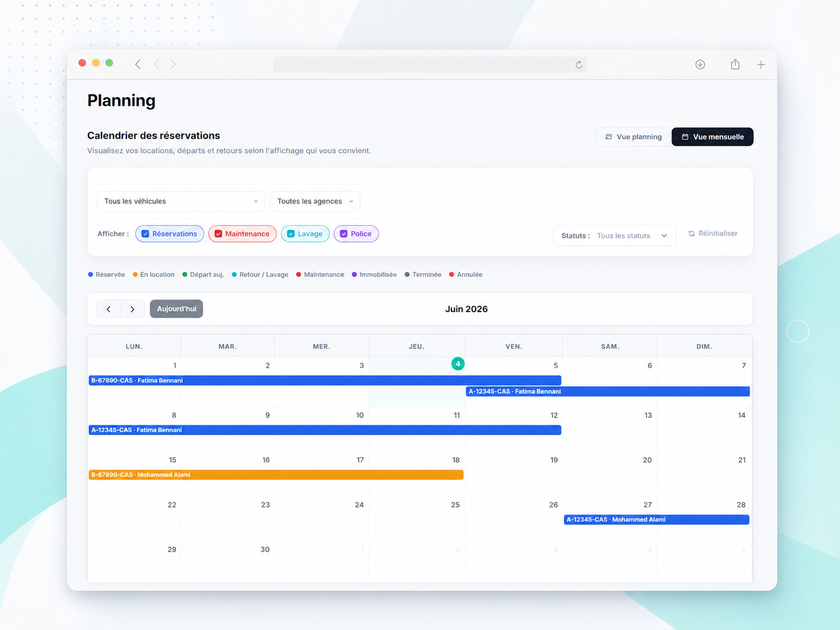
Task: Switch to the Vue planning tab
Action: tap(633, 137)
